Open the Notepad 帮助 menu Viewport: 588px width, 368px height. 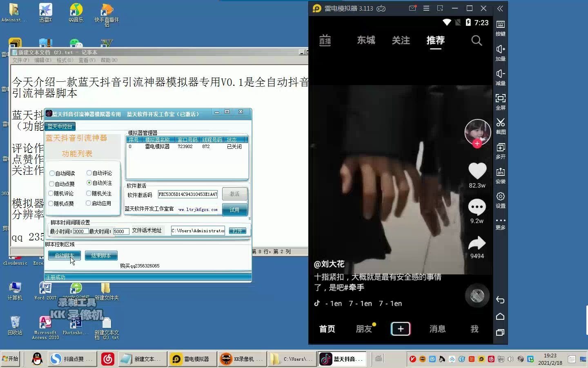click(x=109, y=60)
